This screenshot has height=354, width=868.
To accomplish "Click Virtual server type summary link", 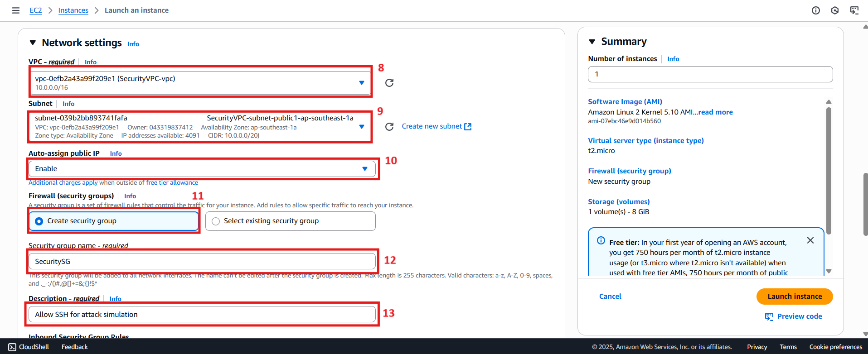I will pyautogui.click(x=646, y=141).
